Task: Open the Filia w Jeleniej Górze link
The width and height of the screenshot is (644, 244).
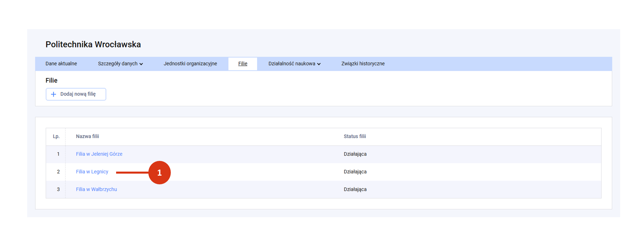Action: tap(99, 154)
